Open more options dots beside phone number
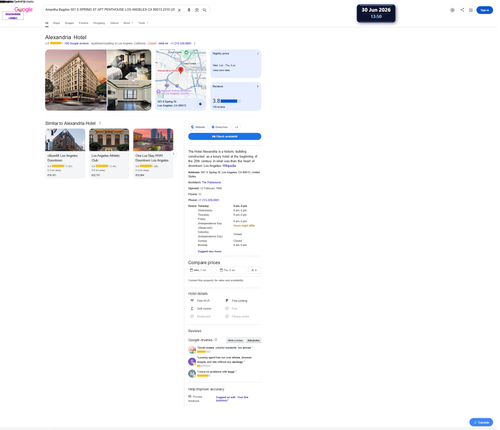This screenshot has height=430, width=500. pos(195,43)
